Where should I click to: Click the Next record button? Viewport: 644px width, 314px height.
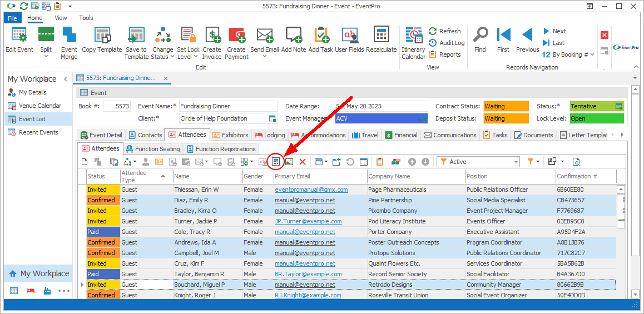[x=554, y=31]
